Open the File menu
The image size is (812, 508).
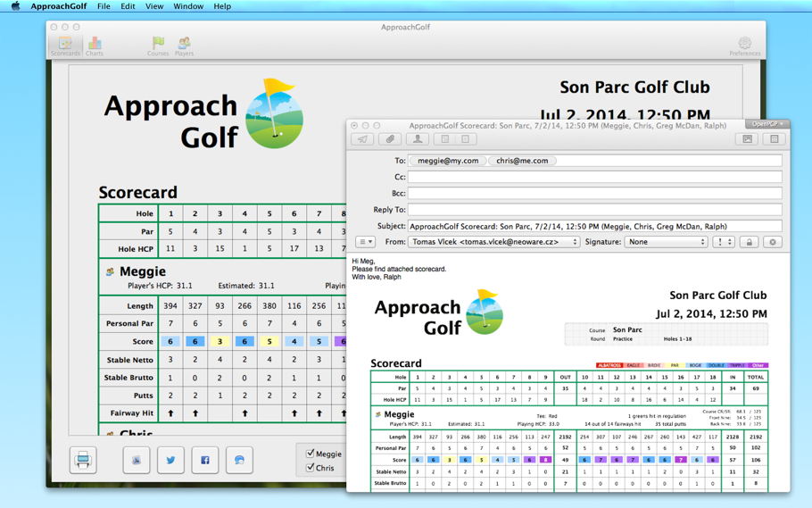(x=104, y=6)
